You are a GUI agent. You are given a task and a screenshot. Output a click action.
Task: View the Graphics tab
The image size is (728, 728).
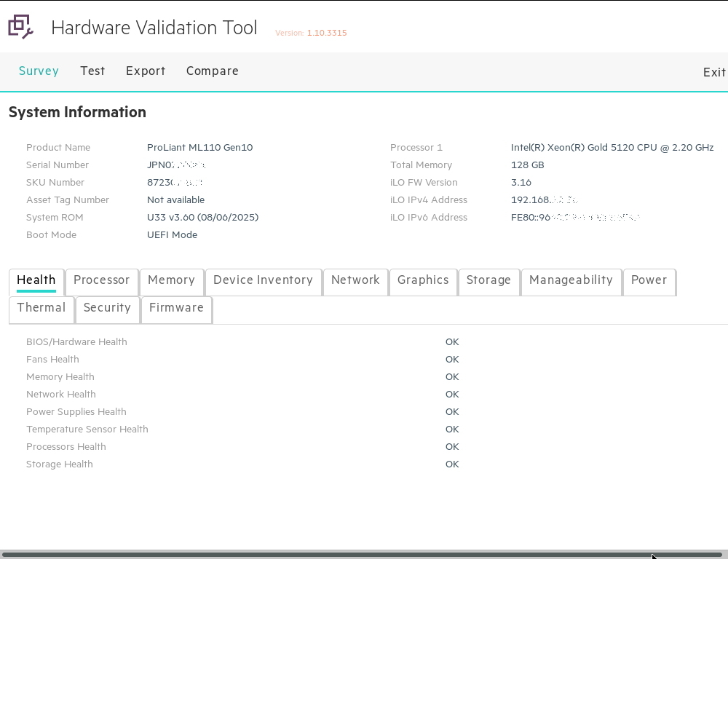coord(423,282)
